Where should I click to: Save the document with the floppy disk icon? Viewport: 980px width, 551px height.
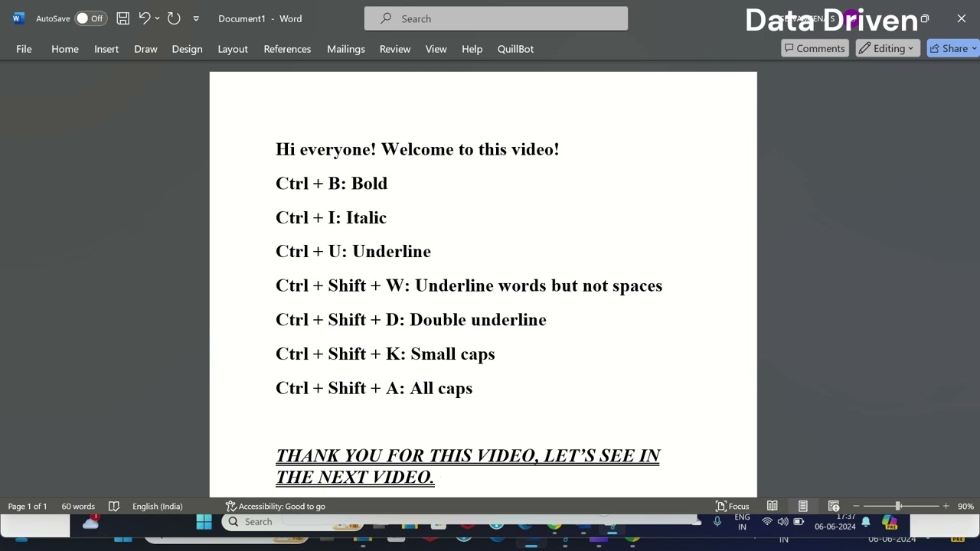[122, 18]
